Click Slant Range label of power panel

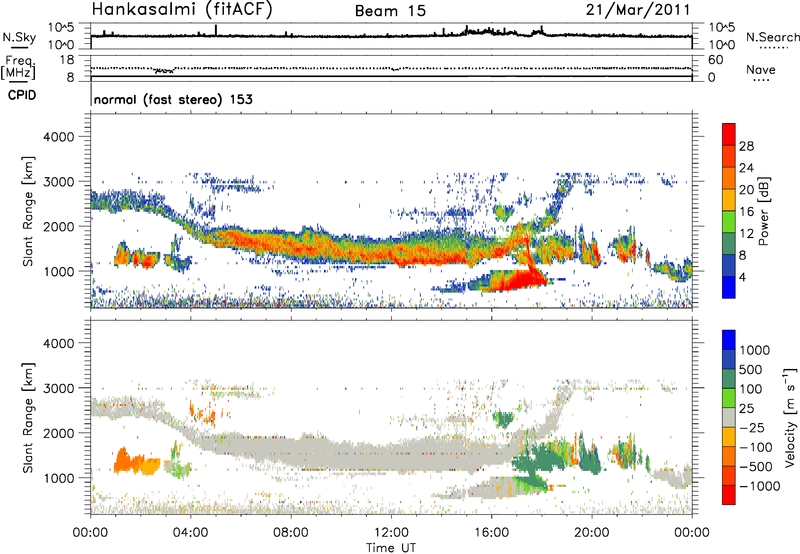pos(29,211)
